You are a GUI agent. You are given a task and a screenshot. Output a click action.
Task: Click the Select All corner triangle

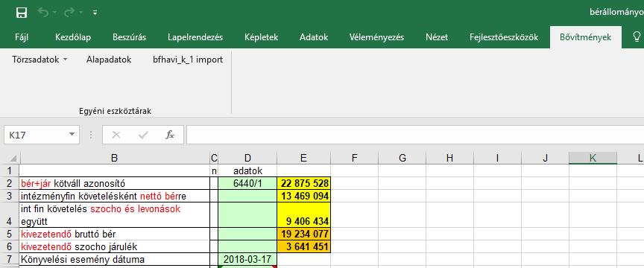point(13,158)
